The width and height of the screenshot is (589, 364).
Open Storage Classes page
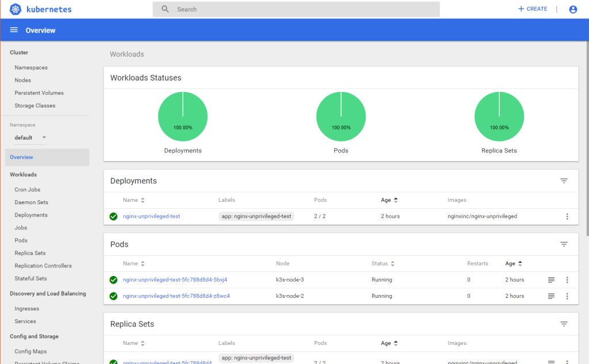pyautogui.click(x=35, y=106)
